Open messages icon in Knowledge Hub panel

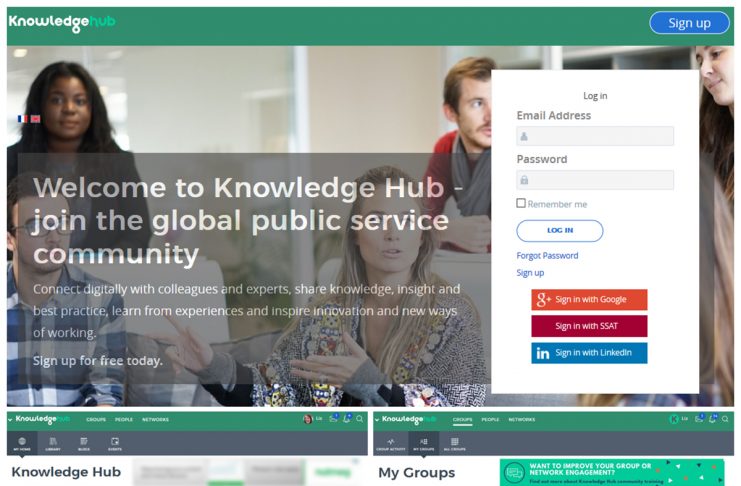click(334, 418)
